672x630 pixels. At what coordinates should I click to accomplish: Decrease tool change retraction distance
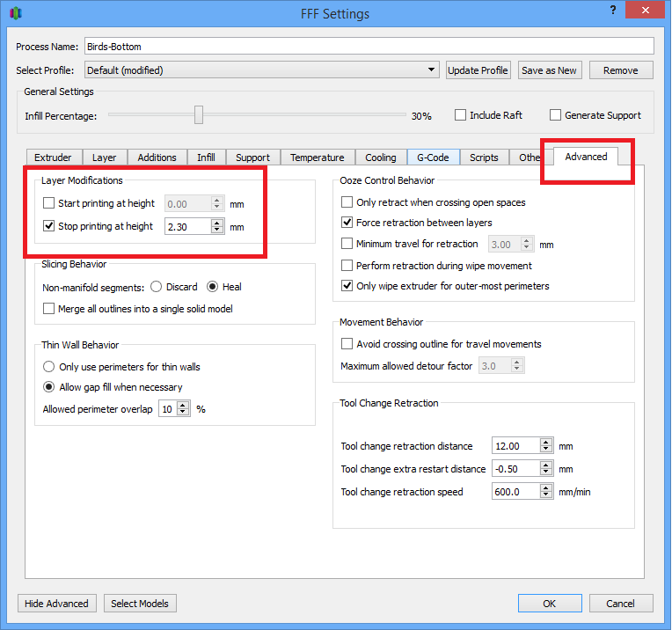546,450
